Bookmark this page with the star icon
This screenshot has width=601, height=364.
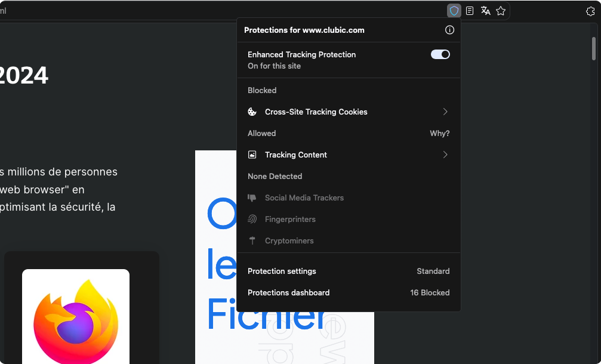(x=501, y=11)
